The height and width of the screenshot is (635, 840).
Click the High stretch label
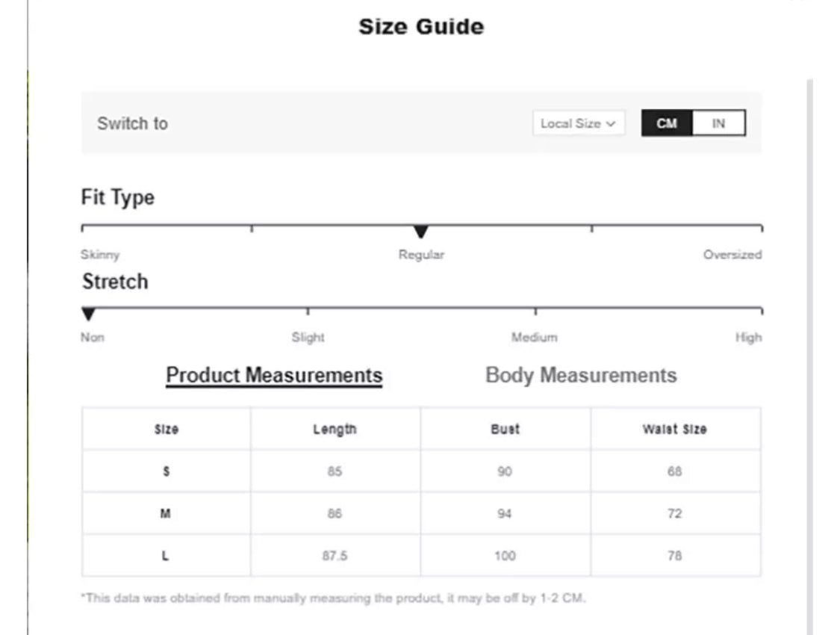[748, 337]
